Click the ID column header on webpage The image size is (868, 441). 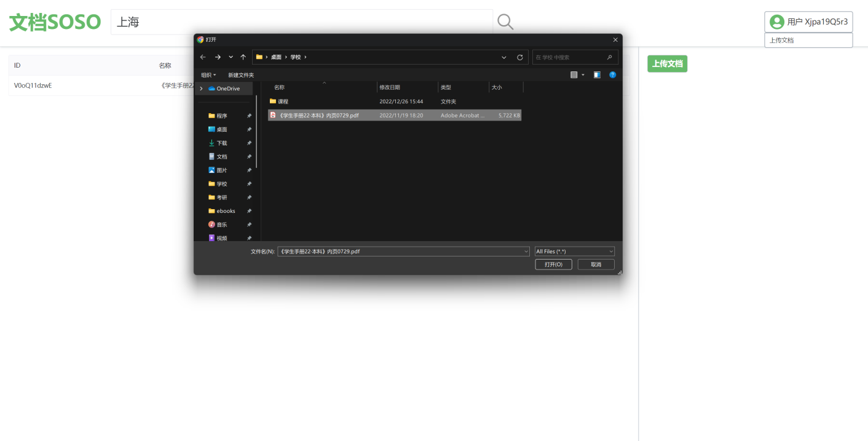point(17,65)
